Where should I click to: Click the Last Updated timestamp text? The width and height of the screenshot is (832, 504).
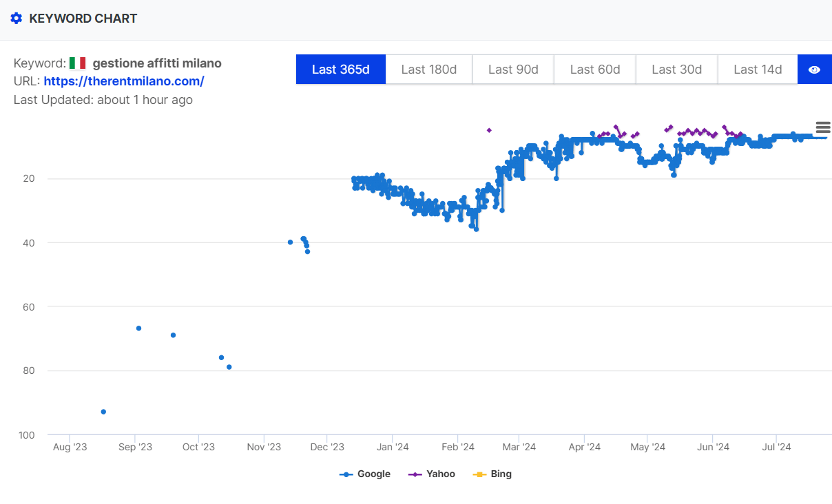click(103, 100)
